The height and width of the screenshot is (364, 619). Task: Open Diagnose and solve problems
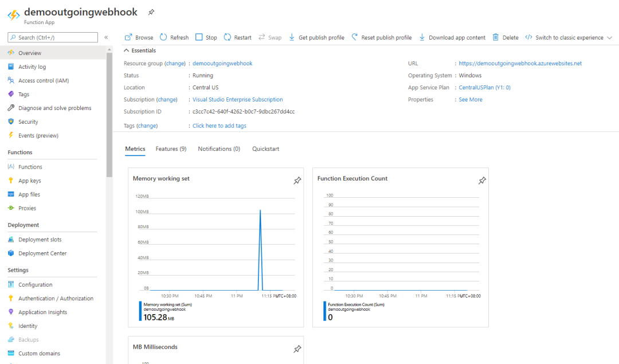53,108
